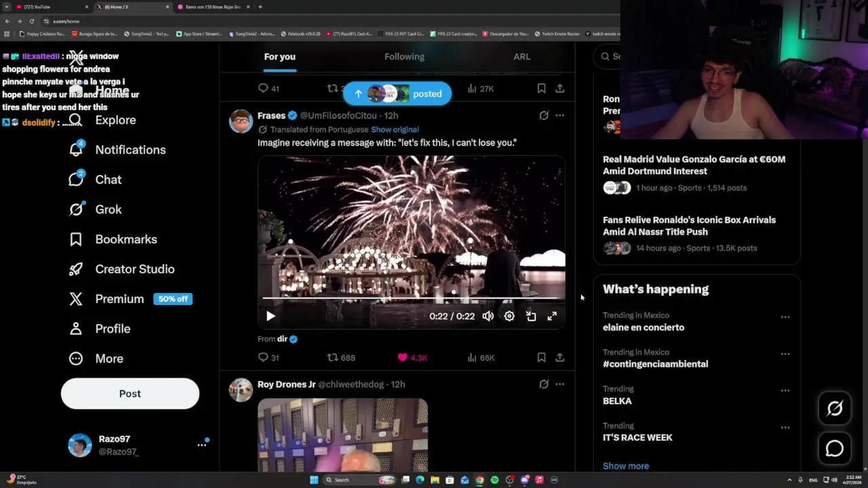
Task: Switch to the For you tab
Action: (x=279, y=57)
